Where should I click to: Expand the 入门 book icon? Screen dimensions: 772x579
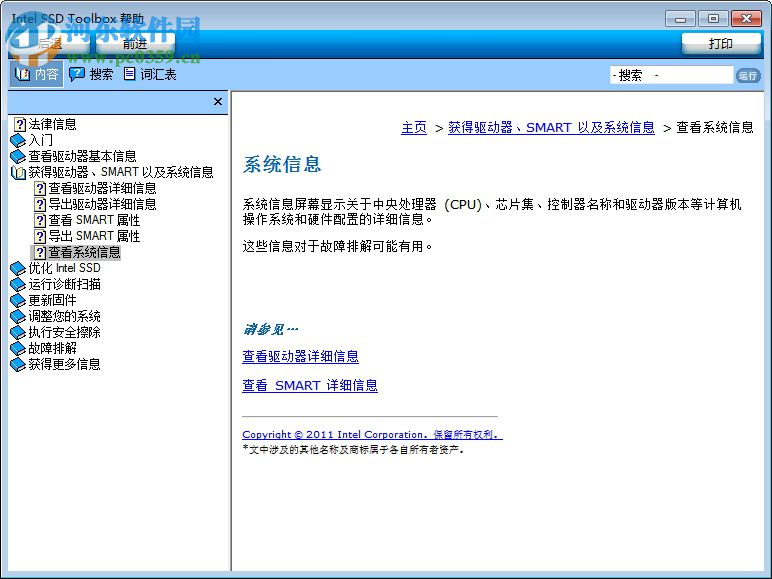point(18,140)
